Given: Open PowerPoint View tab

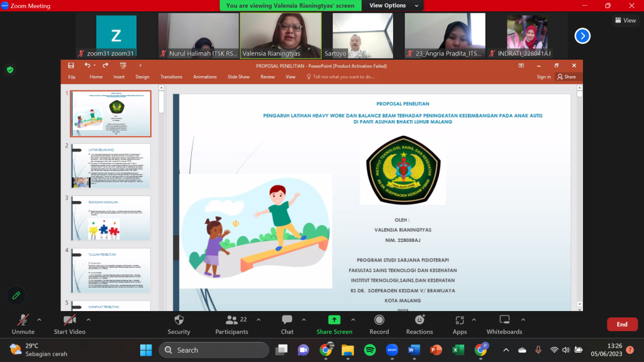Looking at the screenshot, I should pyautogui.click(x=291, y=77).
